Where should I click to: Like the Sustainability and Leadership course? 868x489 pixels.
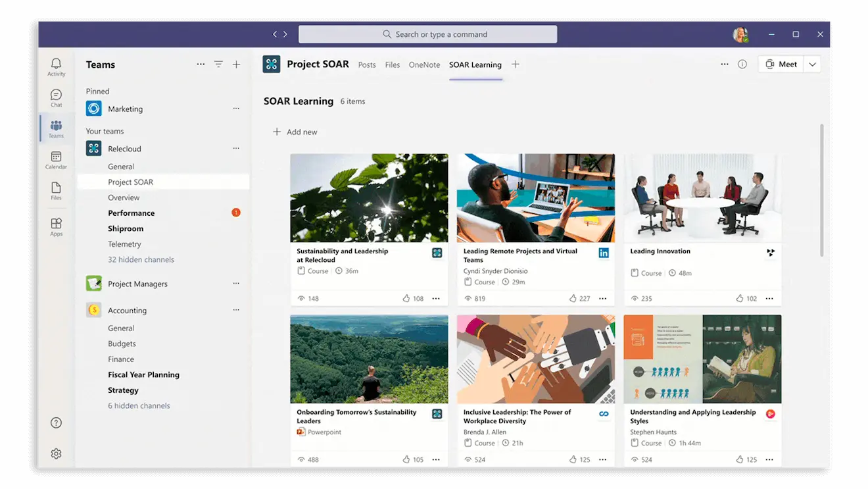click(406, 299)
